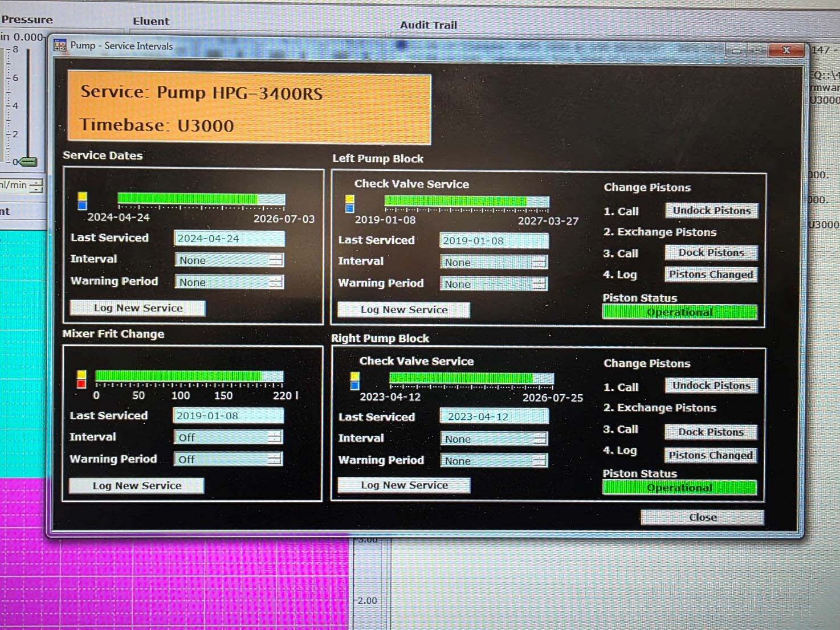840x630 pixels.
Task: Open the Left Pump Block Warning Period dropdown
Action: [x=494, y=284]
